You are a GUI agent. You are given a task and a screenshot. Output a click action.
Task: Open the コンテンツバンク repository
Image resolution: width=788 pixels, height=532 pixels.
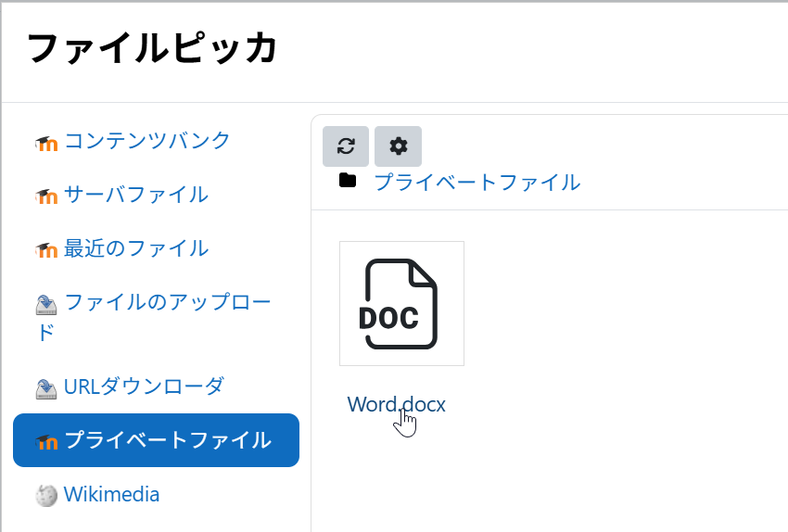tap(146, 141)
